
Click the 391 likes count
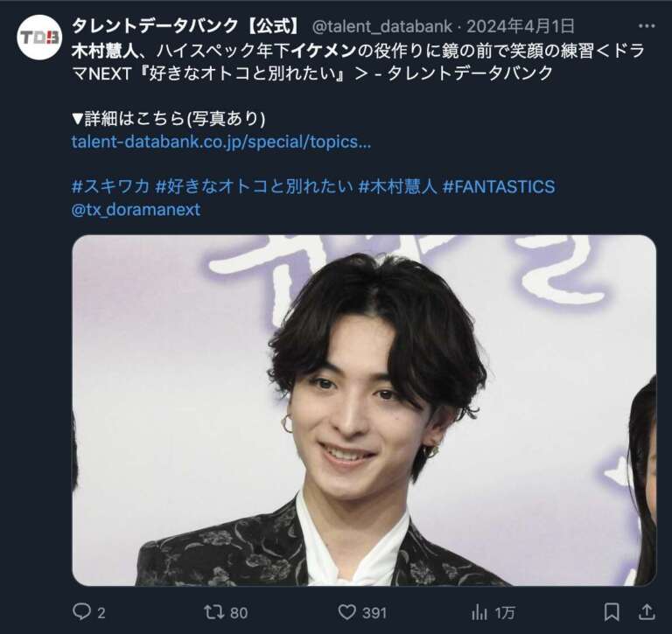(x=374, y=613)
